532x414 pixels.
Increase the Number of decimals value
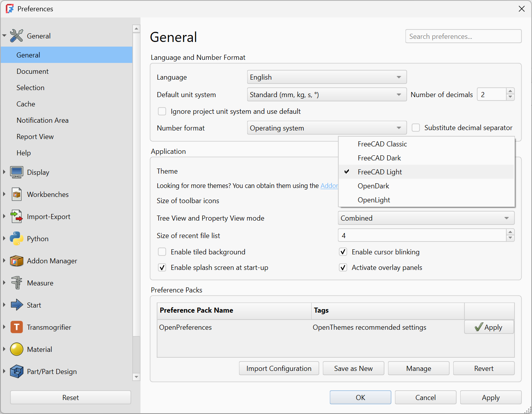(510, 91)
